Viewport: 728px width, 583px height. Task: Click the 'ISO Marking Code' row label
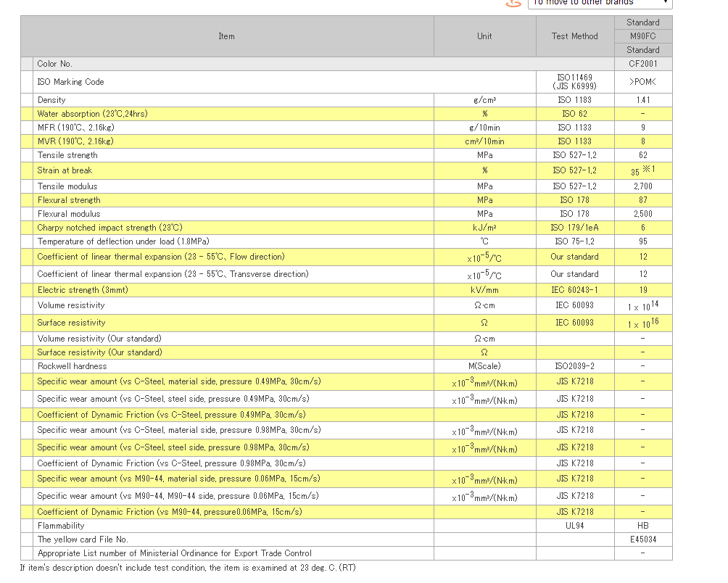[70, 82]
